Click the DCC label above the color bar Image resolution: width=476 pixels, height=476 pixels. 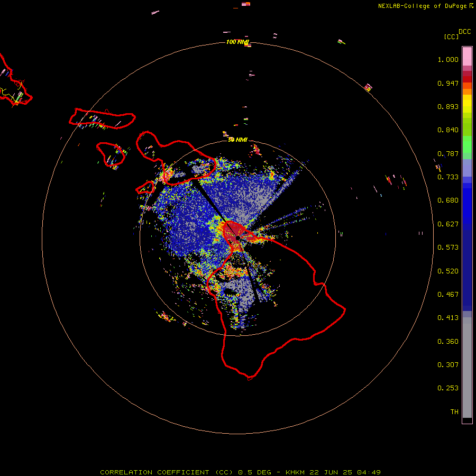465,32
